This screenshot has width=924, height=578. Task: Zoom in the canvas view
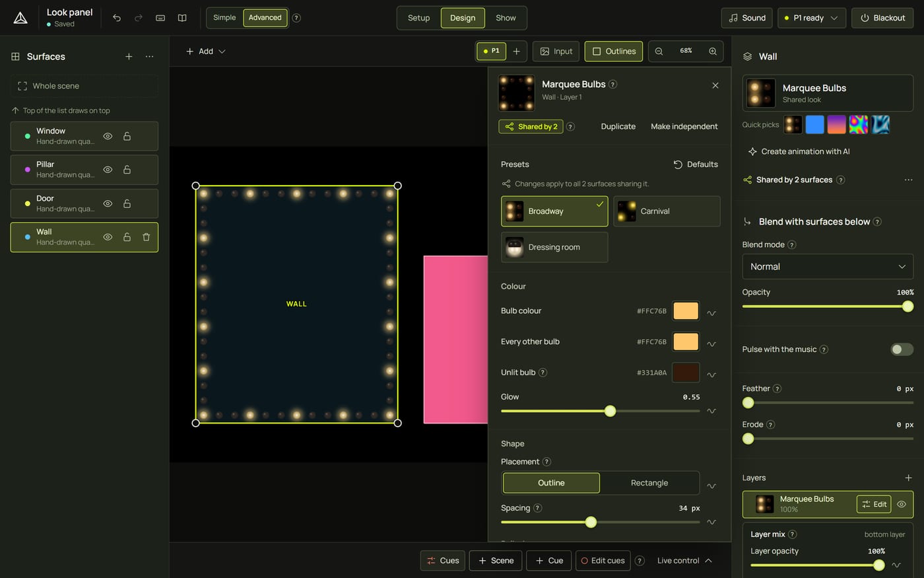(713, 51)
